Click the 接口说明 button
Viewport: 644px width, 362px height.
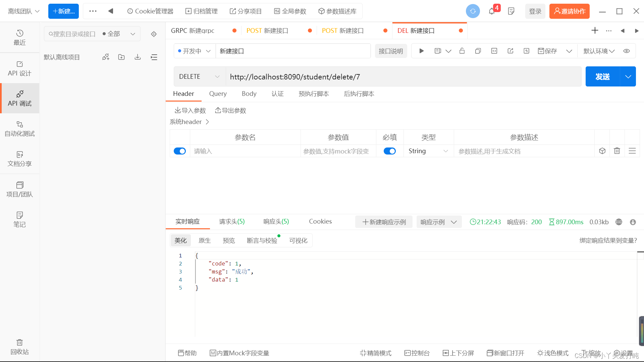391,51
